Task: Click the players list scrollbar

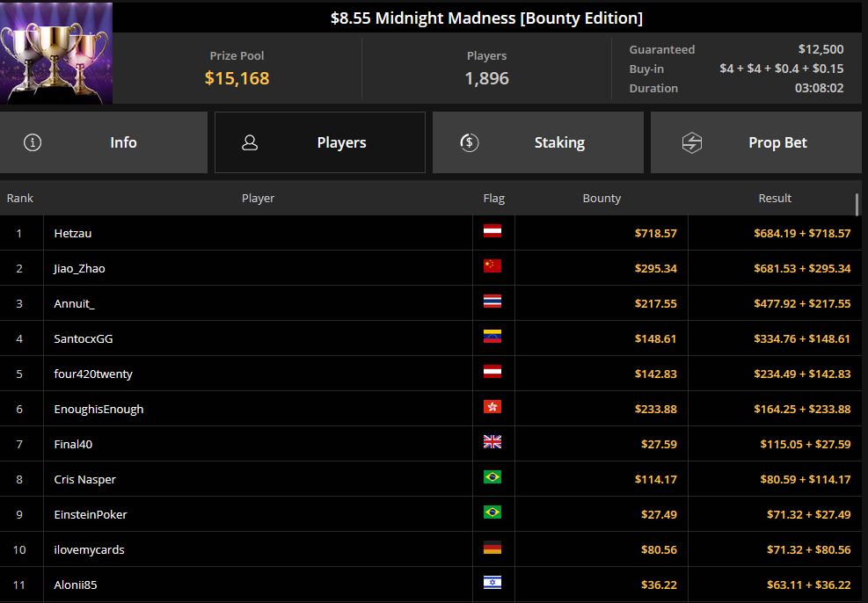Action: click(857, 205)
